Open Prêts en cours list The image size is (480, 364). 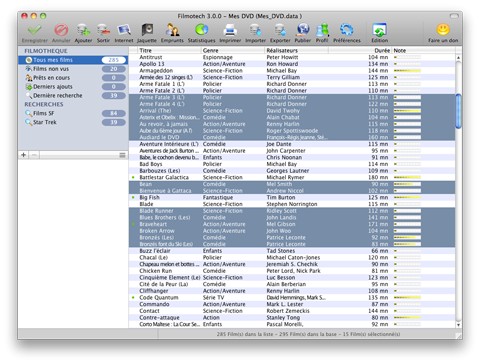point(73,78)
